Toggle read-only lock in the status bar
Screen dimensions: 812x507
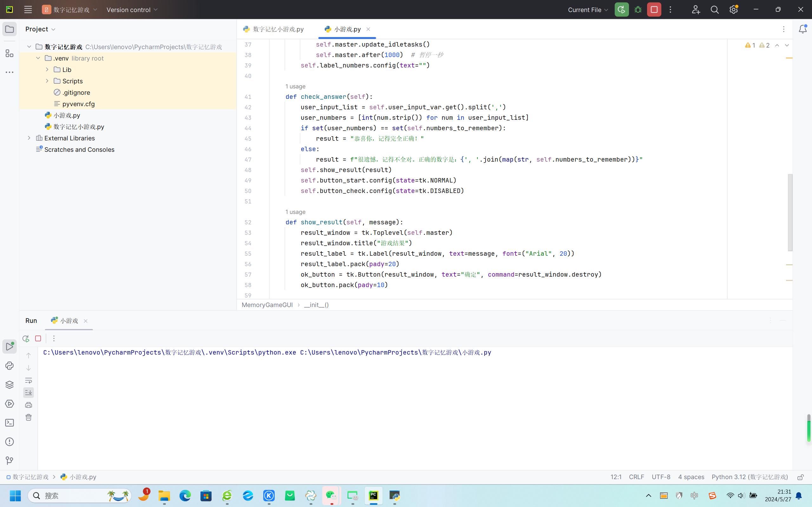coord(801,477)
